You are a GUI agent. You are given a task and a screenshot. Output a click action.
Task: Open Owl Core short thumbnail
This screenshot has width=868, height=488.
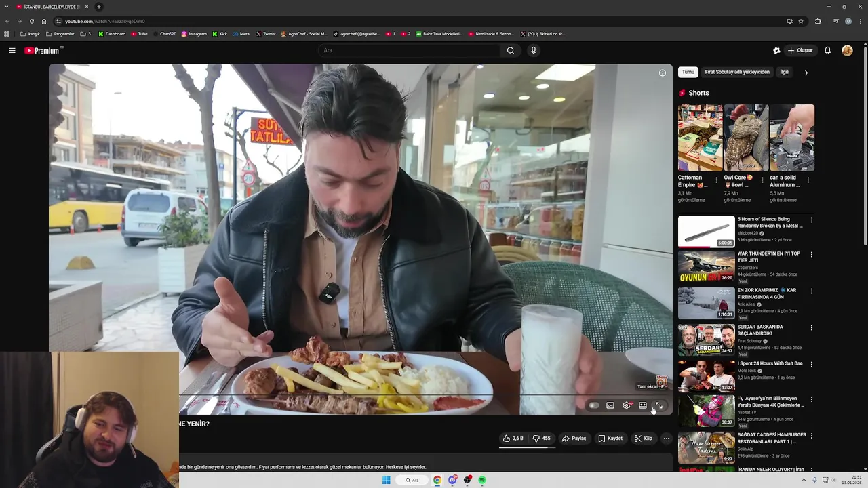(x=746, y=138)
